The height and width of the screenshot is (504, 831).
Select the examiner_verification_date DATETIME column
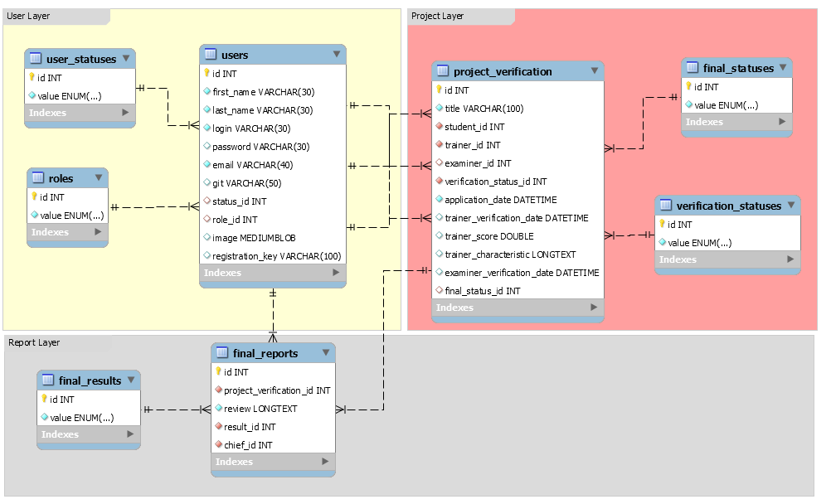(518, 273)
